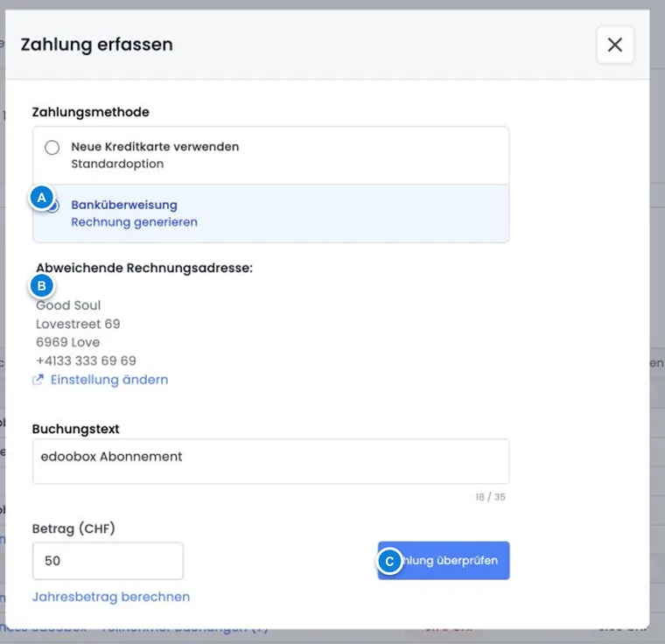Click the 6969 Love address line
Viewport: 665px width, 644px height.
68,342
